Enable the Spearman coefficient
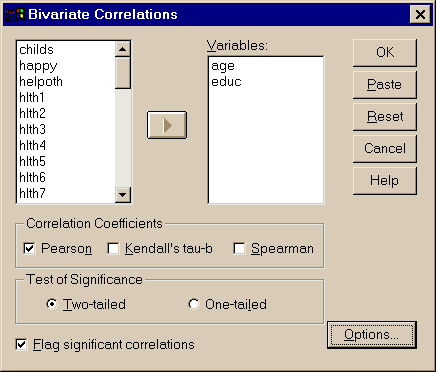 [x=239, y=248]
